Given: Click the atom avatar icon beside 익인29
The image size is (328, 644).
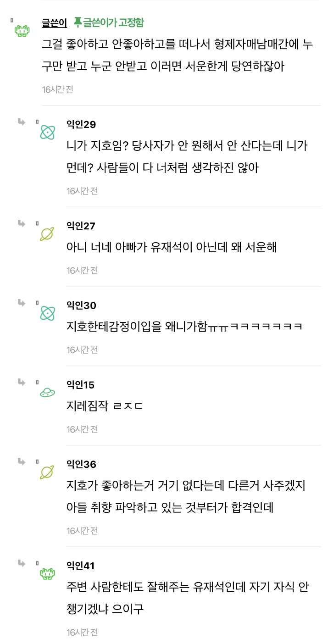Looking at the screenshot, I should tap(47, 133).
